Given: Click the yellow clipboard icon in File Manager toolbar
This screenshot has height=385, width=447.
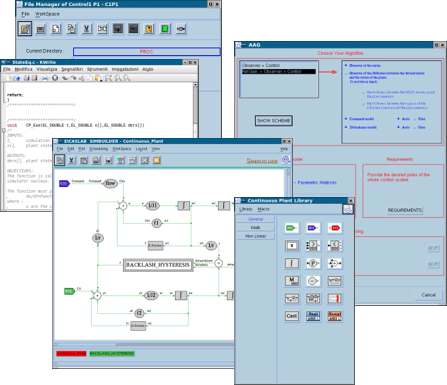Looking at the screenshot, I should coord(149,29).
